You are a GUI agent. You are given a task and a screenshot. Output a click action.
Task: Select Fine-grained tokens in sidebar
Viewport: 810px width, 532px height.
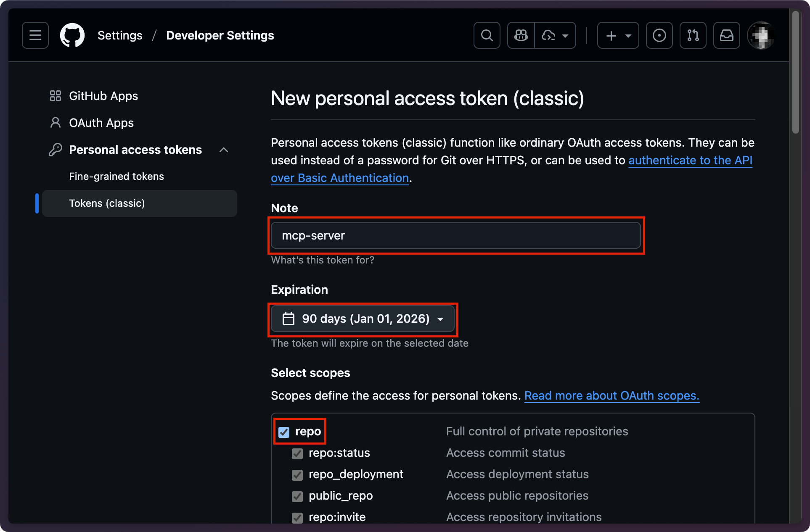[116, 176]
